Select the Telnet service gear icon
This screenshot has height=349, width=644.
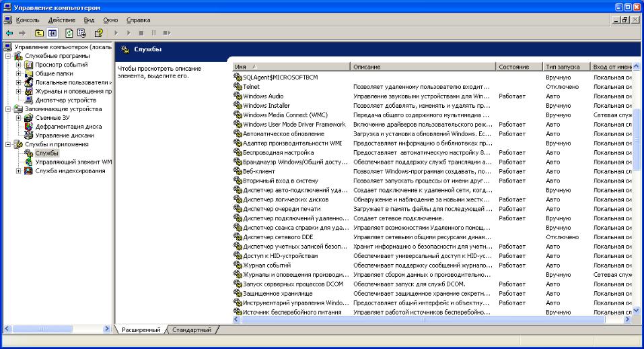[238, 86]
